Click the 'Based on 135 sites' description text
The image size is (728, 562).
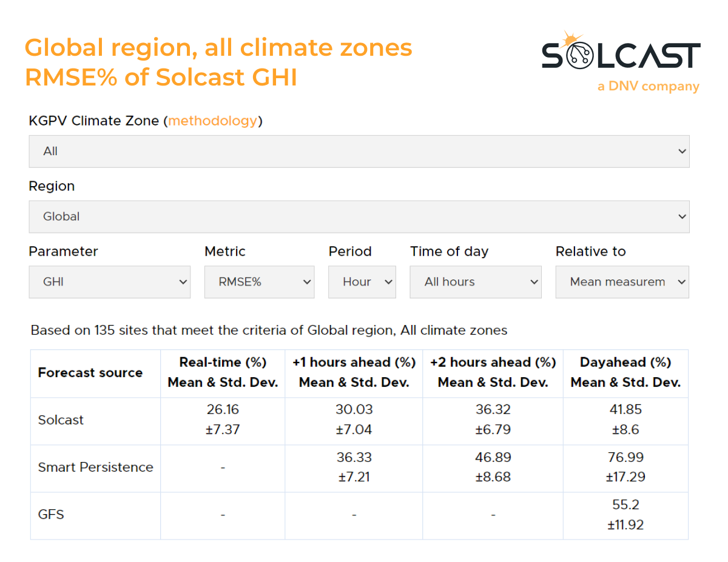click(269, 331)
